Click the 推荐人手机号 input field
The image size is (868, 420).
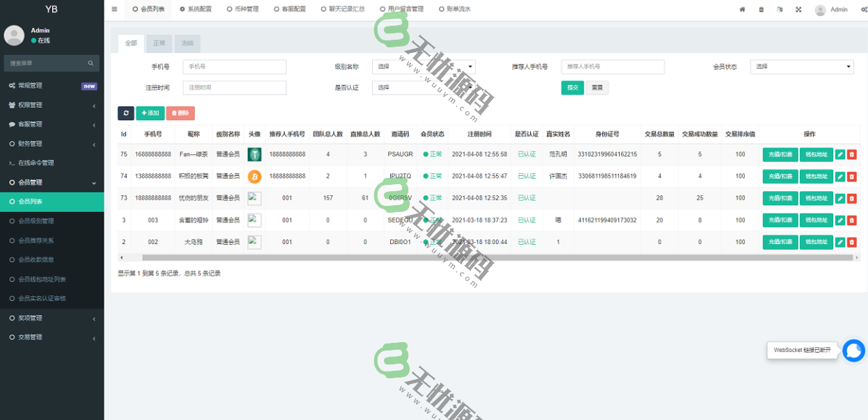coord(613,67)
